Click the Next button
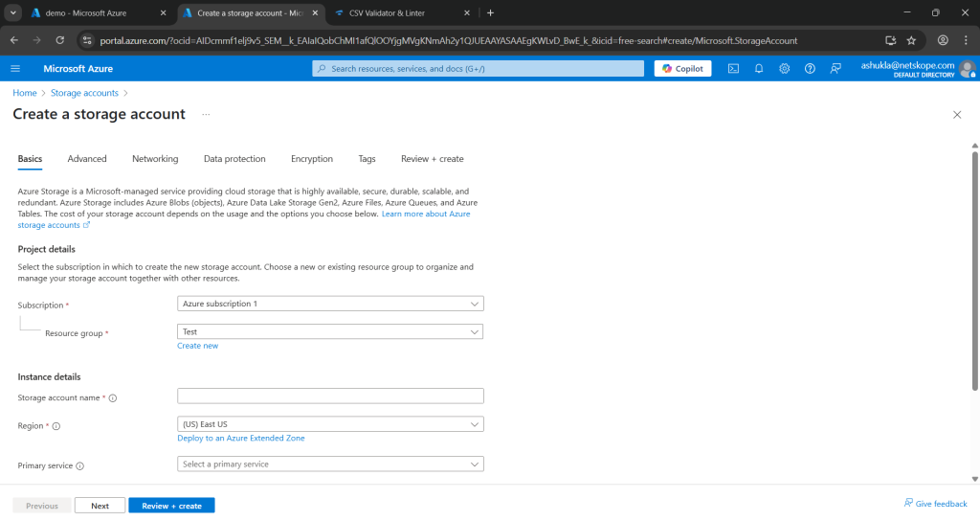Image resolution: width=980 pixels, height=521 pixels. [x=100, y=506]
